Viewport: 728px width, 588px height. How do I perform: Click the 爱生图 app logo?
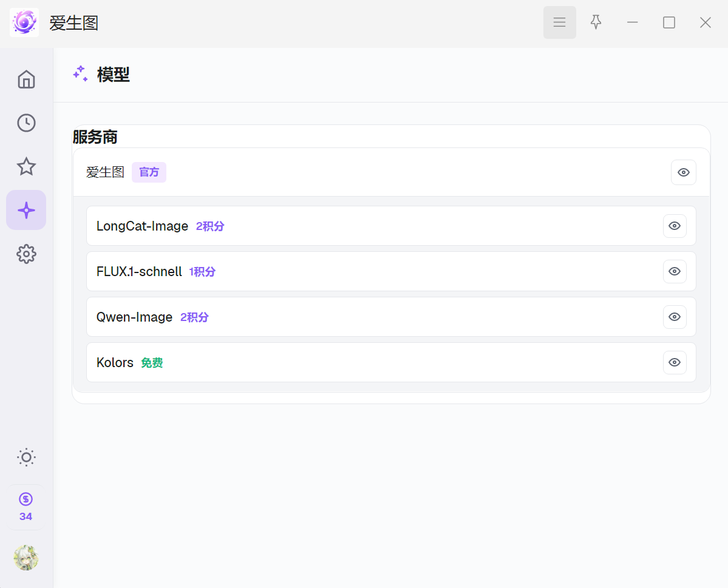pos(24,22)
